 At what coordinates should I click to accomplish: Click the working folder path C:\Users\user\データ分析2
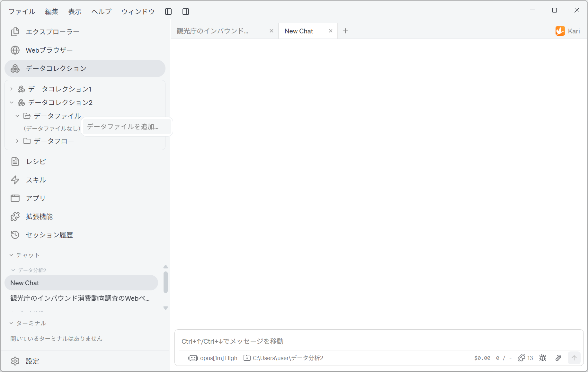(283, 358)
